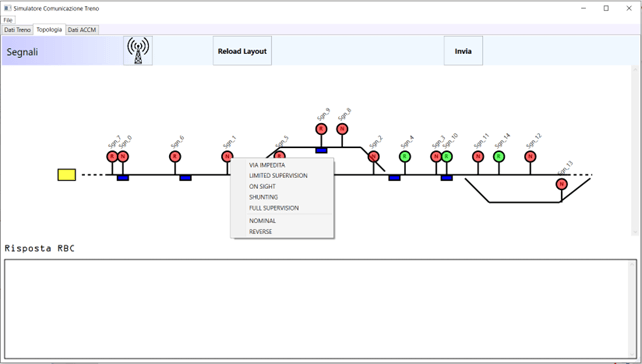The width and height of the screenshot is (642, 364).
Task: Click the Sgn_13 signal label text
Action: tap(565, 168)
